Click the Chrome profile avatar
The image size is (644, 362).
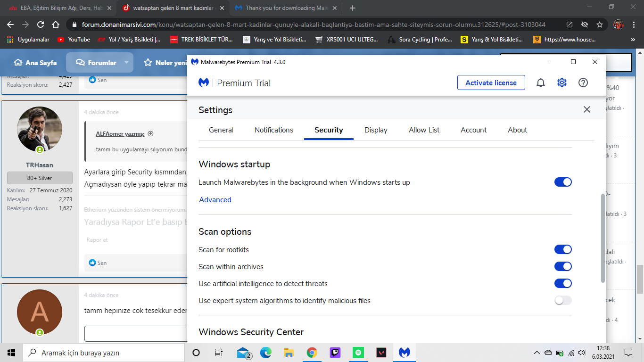pos(619,25)
